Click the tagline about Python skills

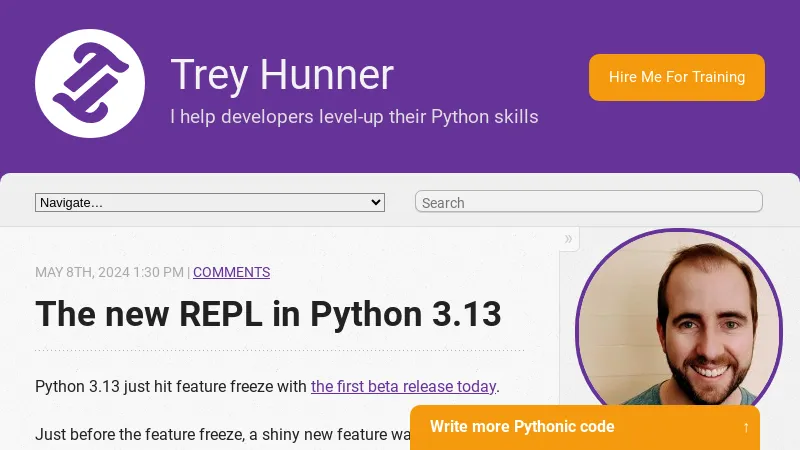pos(354,117)
